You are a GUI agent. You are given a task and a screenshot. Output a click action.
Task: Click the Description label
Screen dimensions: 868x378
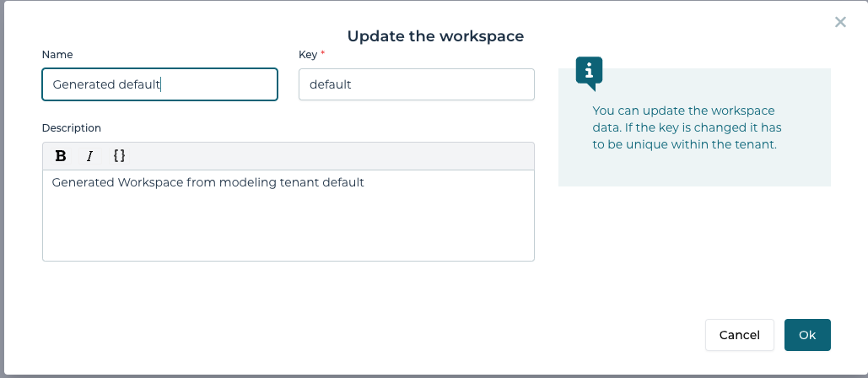coord(72,128)
